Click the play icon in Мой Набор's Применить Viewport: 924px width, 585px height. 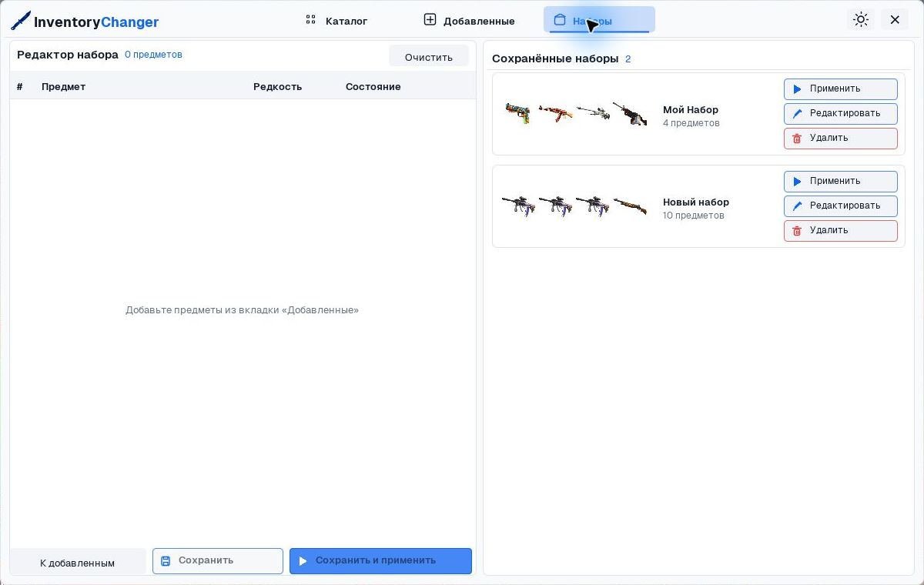[798, 89]
